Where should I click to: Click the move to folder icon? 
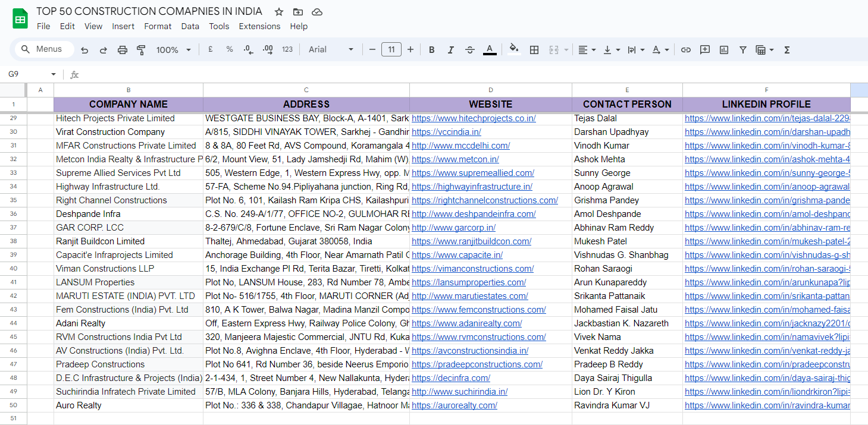pyautogui.click(x=298, y=12)
